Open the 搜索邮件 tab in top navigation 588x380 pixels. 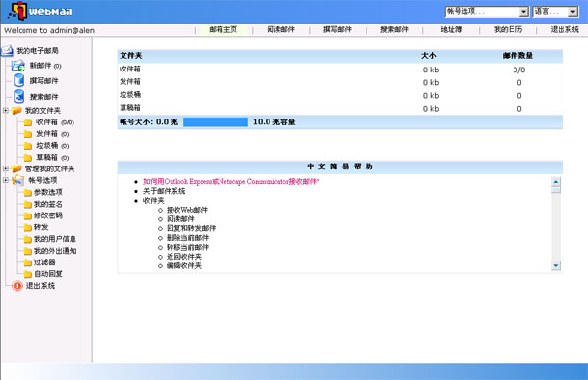coord(394,30)
